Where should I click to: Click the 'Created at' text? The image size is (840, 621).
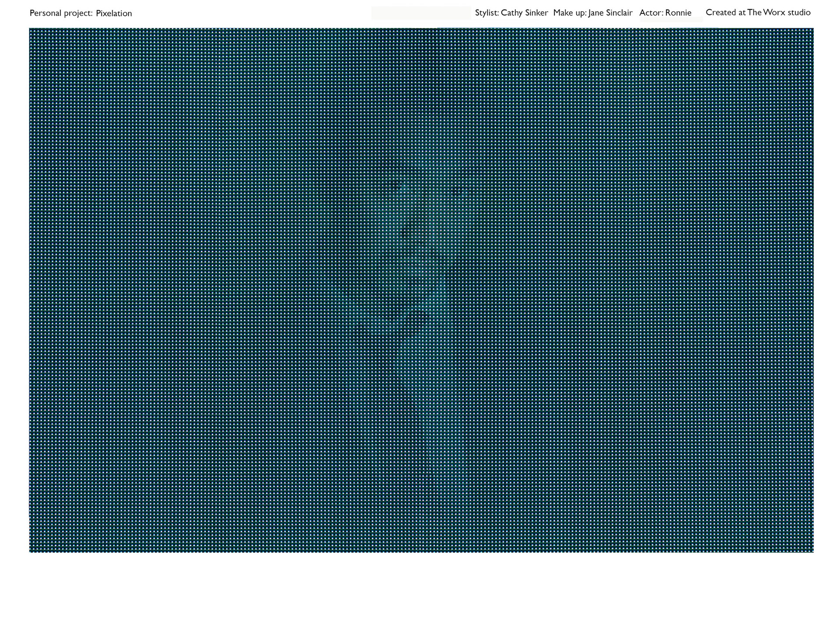[725, 12]
